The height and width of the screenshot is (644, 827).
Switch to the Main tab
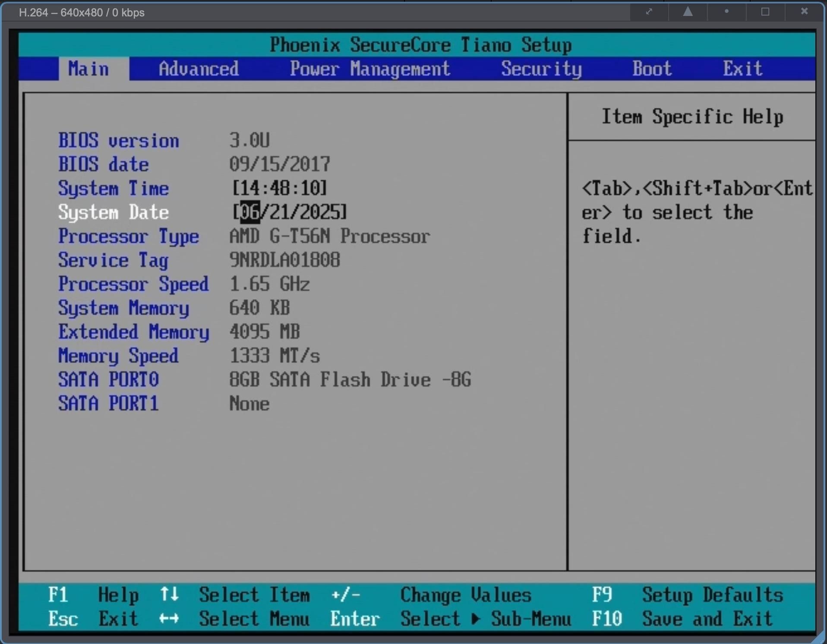tap(94, 69)
